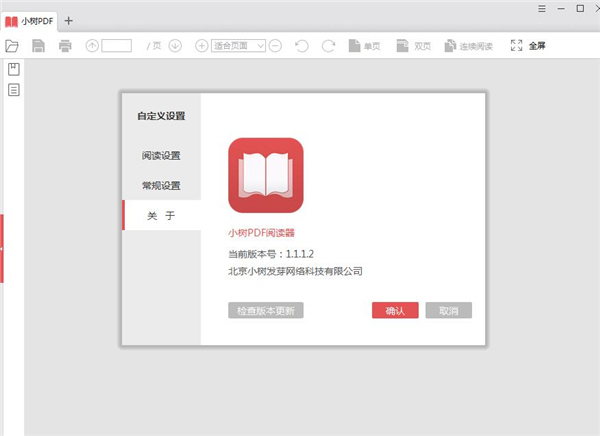Switch to double page view 双页

[x=414, y=46]
